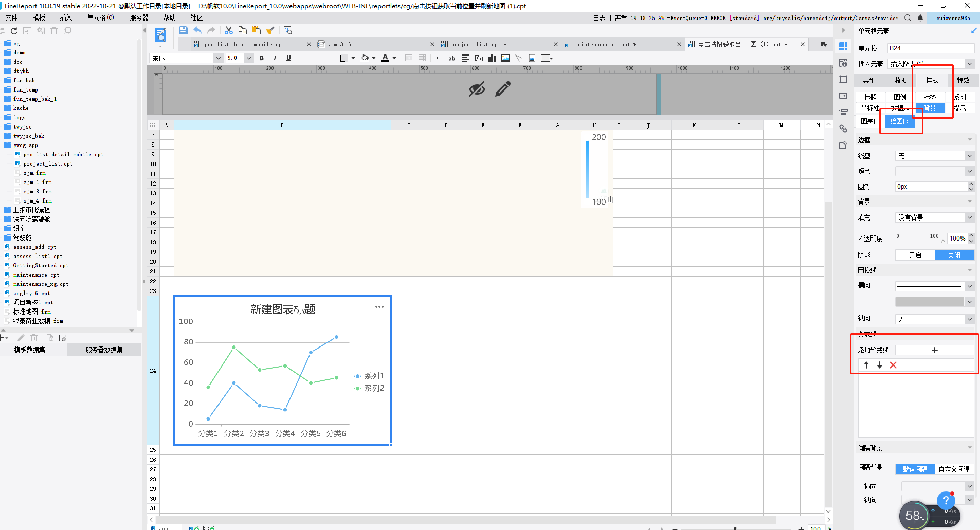
Task: Switch to the 类型 tab
Action: [x=869, y=80]
